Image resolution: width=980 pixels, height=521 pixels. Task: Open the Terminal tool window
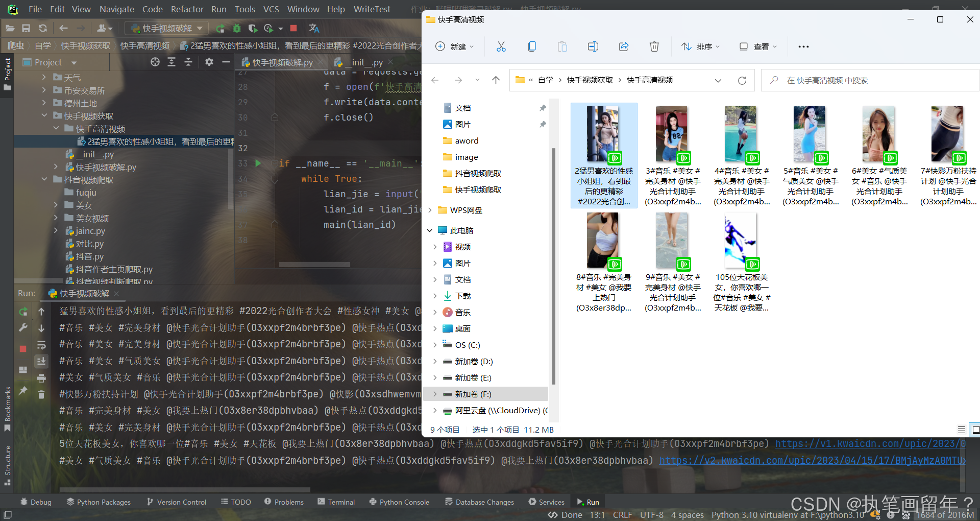(336, 502)
